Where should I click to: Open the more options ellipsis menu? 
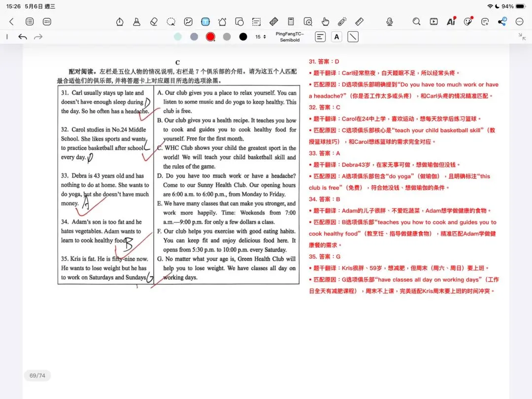pos(520,22)
